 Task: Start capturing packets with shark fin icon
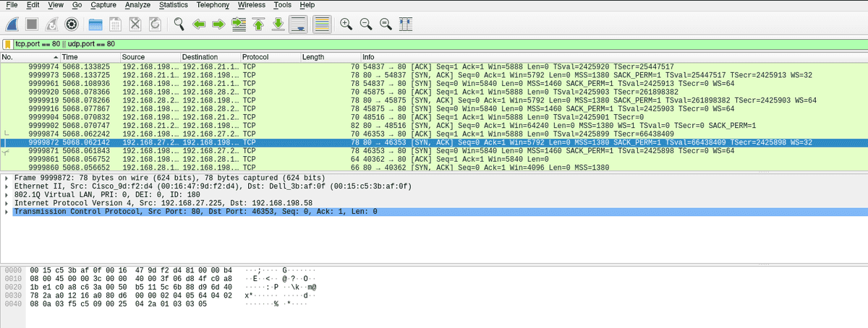tap(12, 24)
